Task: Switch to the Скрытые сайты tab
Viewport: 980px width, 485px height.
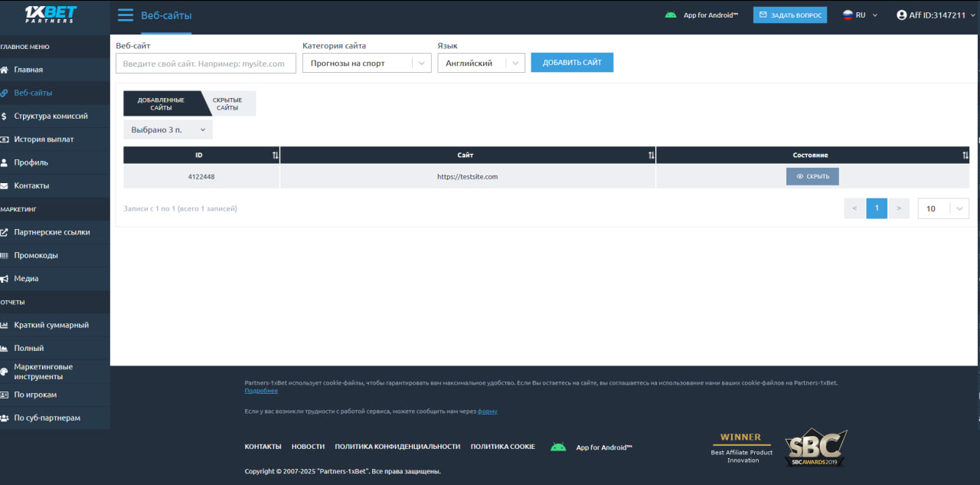Action: point(227,104)
